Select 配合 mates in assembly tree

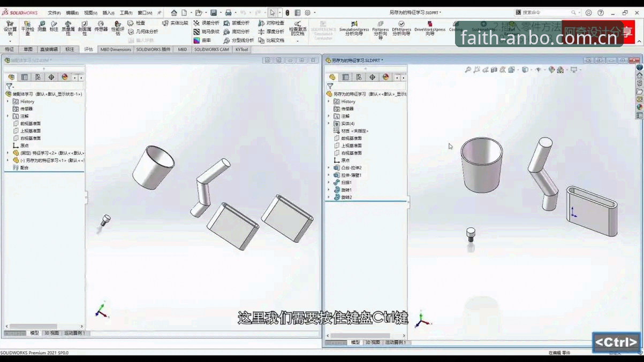click(x=20, y=168)
